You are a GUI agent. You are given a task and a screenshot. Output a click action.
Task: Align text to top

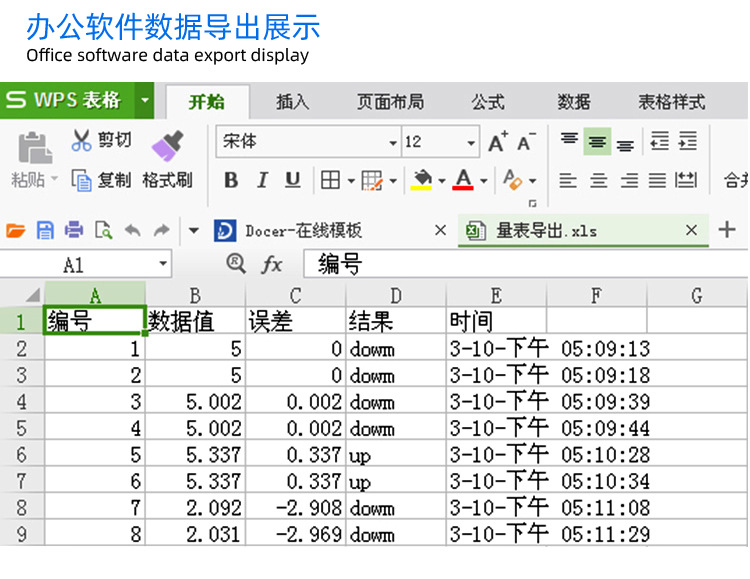[x=569, y=141]
